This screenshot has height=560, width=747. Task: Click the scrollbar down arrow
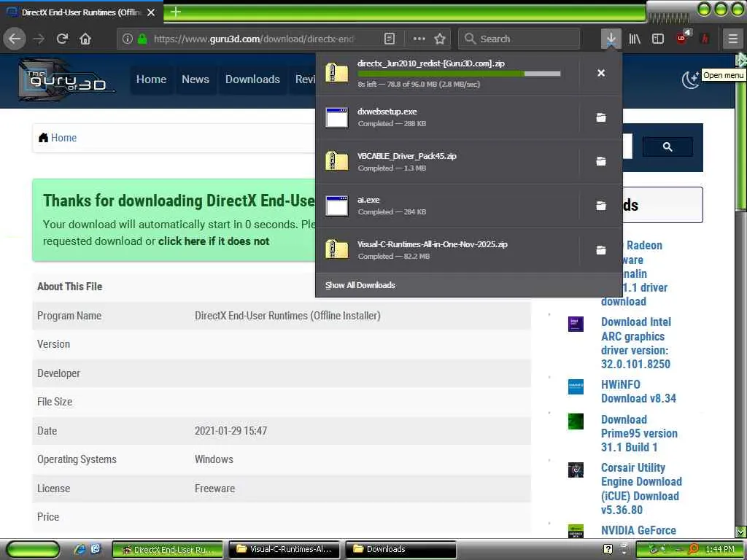pos(740,532)
